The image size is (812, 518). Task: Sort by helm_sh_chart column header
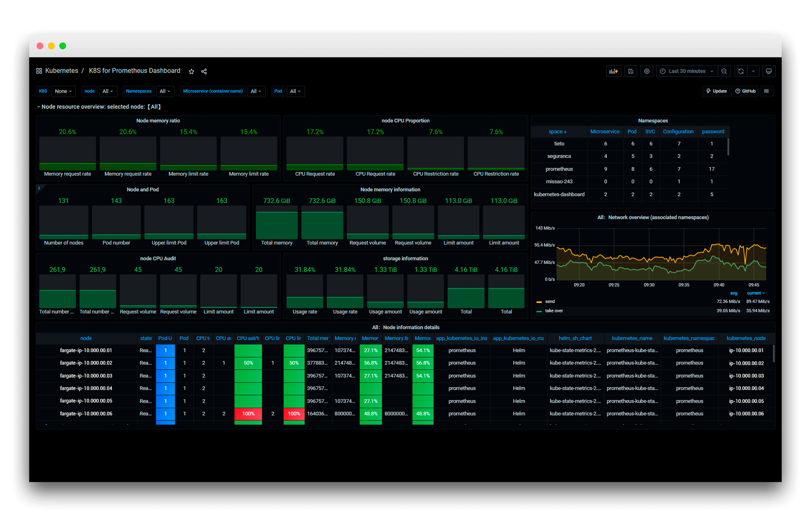pos(575,338)
